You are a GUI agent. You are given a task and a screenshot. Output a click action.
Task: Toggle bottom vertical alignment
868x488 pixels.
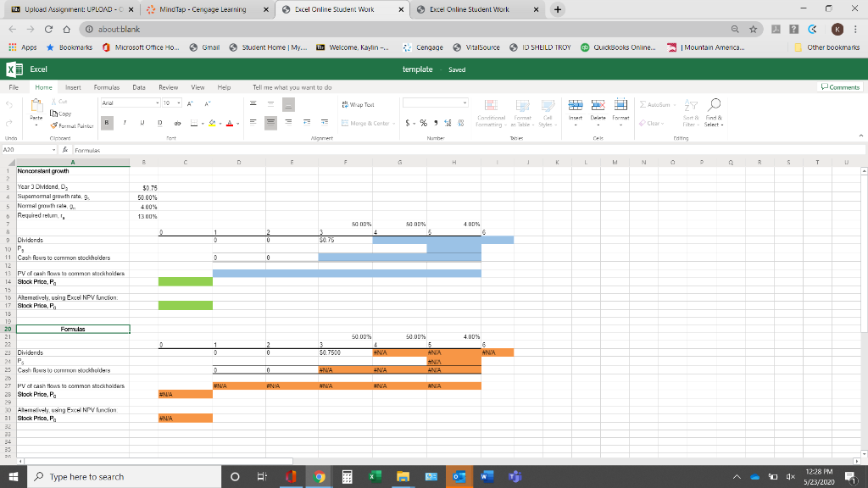pyautogui.click(x=288, y=104)
